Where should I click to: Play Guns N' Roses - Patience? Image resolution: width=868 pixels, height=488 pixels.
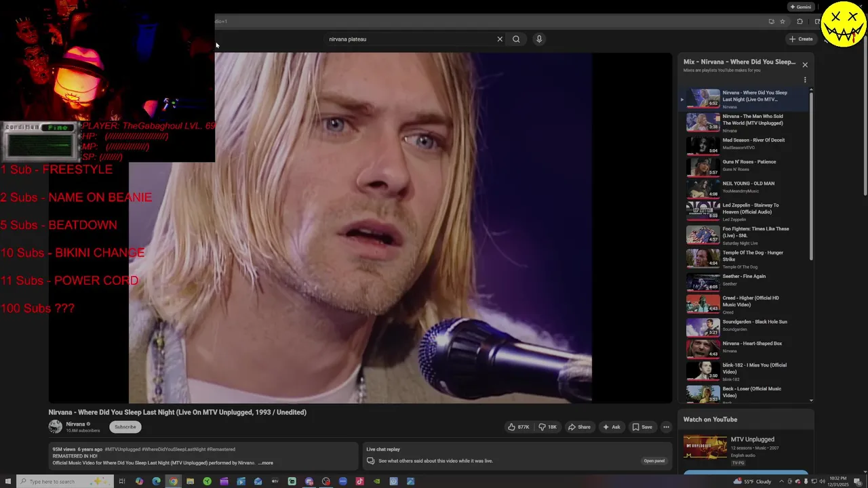tap(745, 167)
